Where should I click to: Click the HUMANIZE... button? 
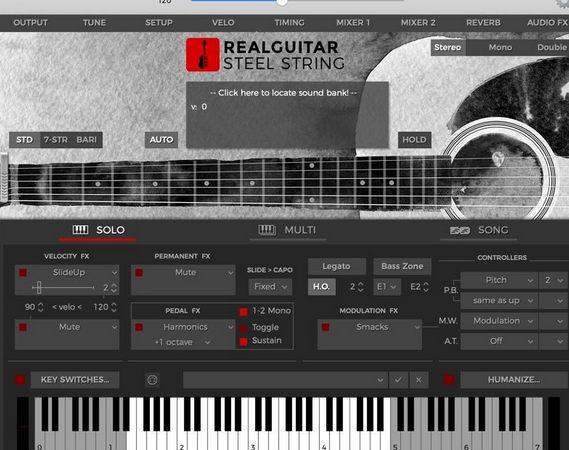tap(514, 380)
